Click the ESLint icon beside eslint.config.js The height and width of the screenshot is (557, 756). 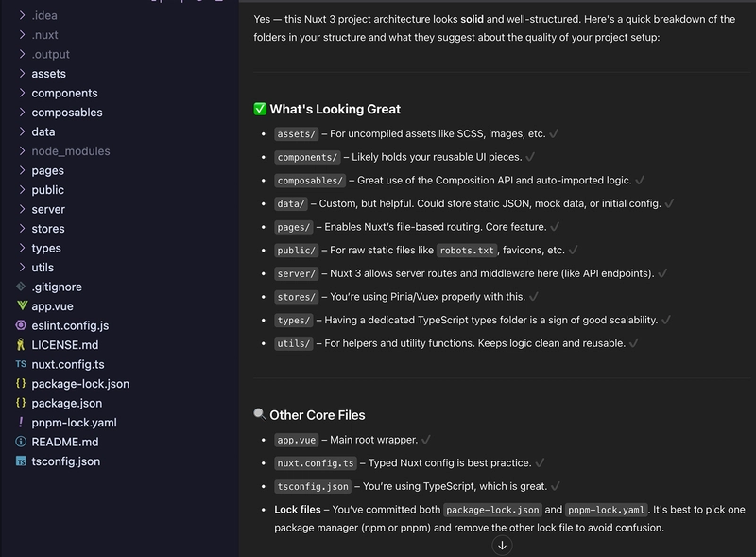coord(21,325)
